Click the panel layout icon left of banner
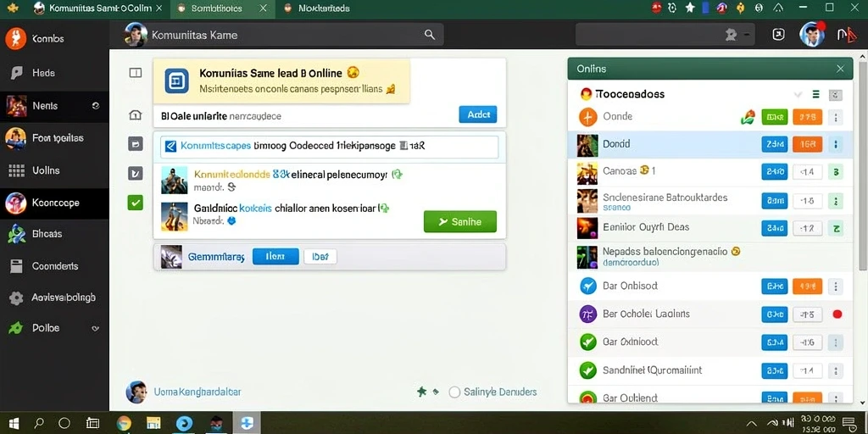 tap(135, 73)
